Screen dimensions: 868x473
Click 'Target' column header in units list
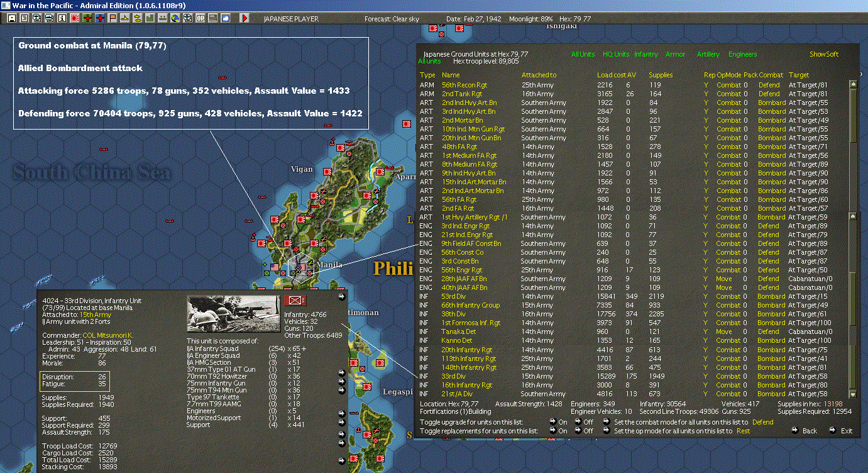(x=799, y=75)
